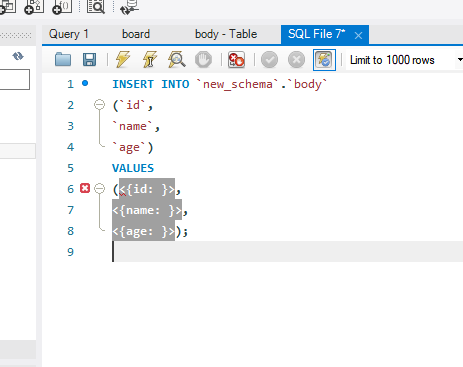Toggle continue-on-error red stop icon

[236, 60]
